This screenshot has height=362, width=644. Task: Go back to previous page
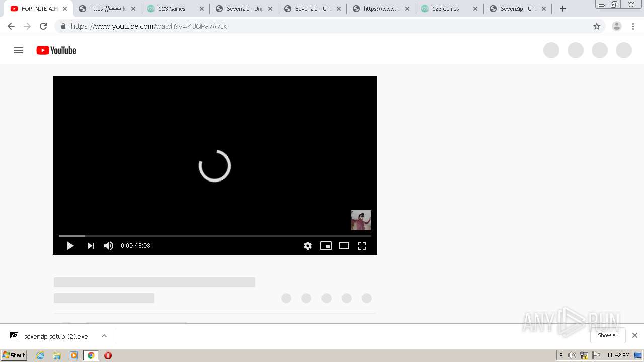[11, 26]
